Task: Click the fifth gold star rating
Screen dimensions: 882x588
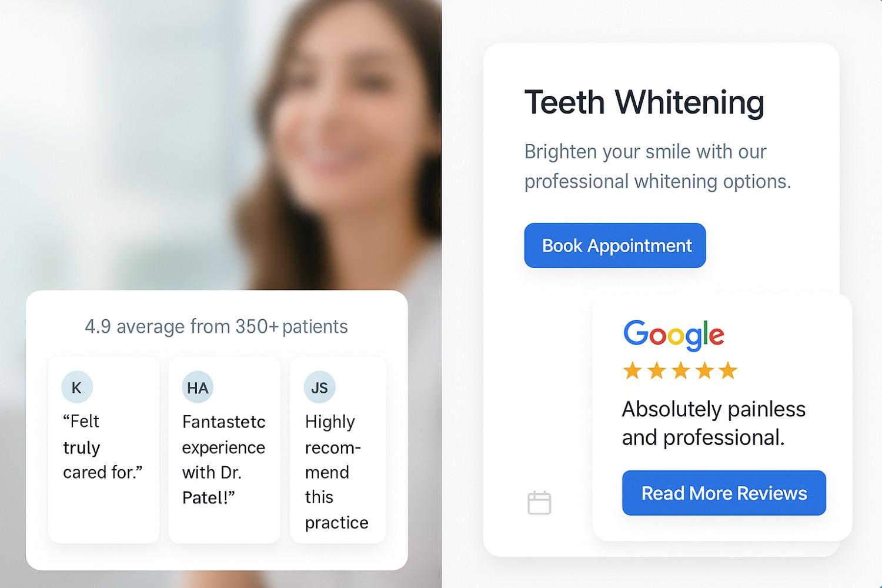Action: pyautogui.click(x=728, y=370)
